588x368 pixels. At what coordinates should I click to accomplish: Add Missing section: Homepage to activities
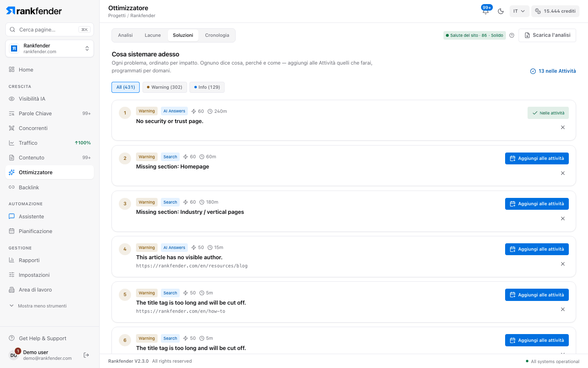[x=537, y=158]
